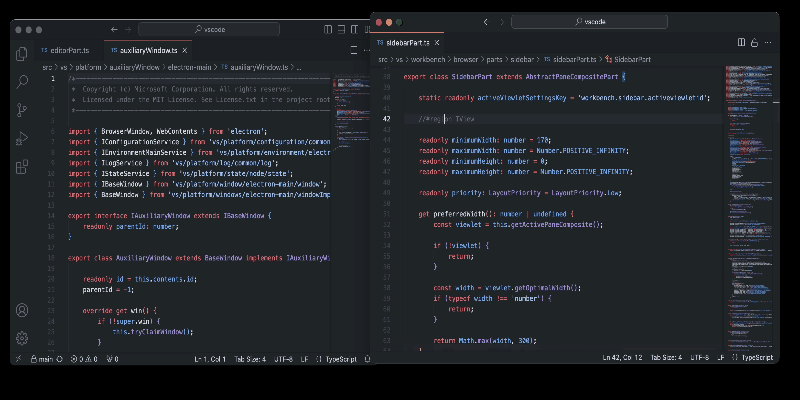
Task: Click Ln 42, Col 12 in status bar
Action: click(621, 356)
